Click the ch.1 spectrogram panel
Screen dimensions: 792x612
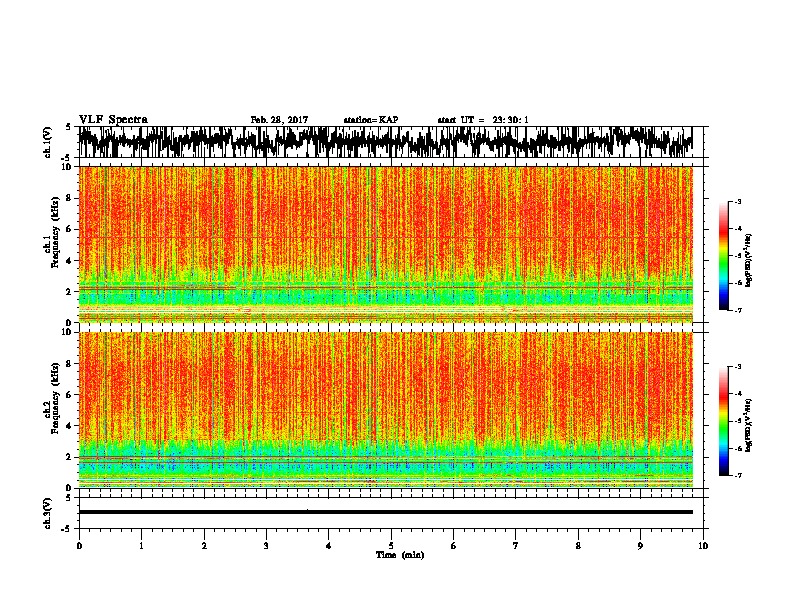coord(386,244)
